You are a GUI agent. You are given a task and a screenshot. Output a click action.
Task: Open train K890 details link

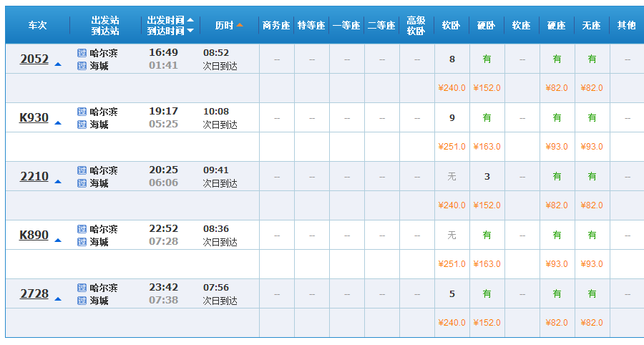34,235
